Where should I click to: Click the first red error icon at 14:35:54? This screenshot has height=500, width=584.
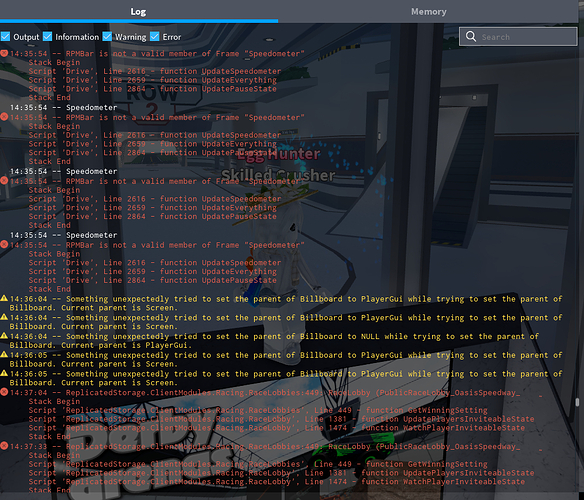coord(4,53)
